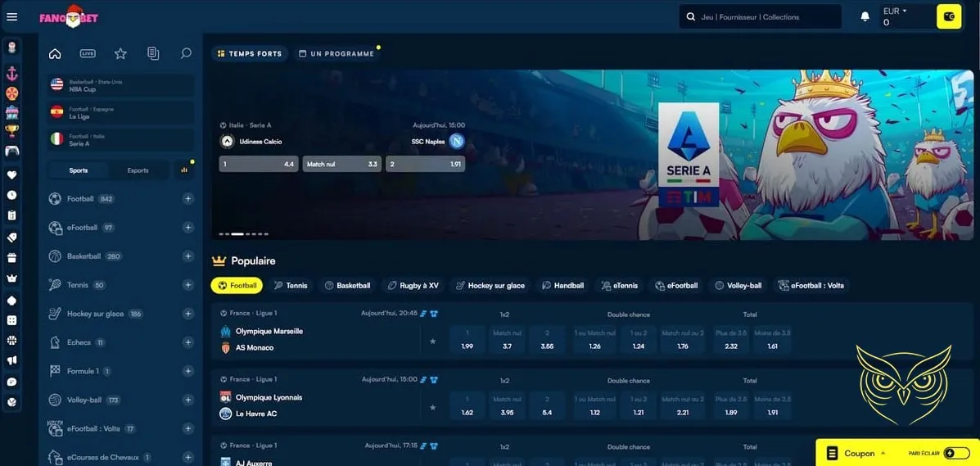Bet Match nul 3.3 in banner
This screenshot has width=980, height=466.
click(342, 164)
